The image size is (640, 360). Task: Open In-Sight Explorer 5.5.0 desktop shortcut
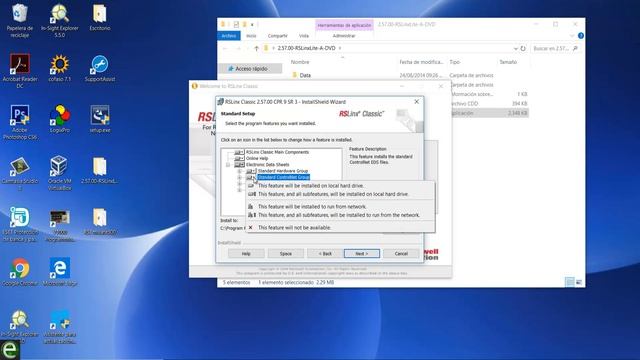[60, 20]
